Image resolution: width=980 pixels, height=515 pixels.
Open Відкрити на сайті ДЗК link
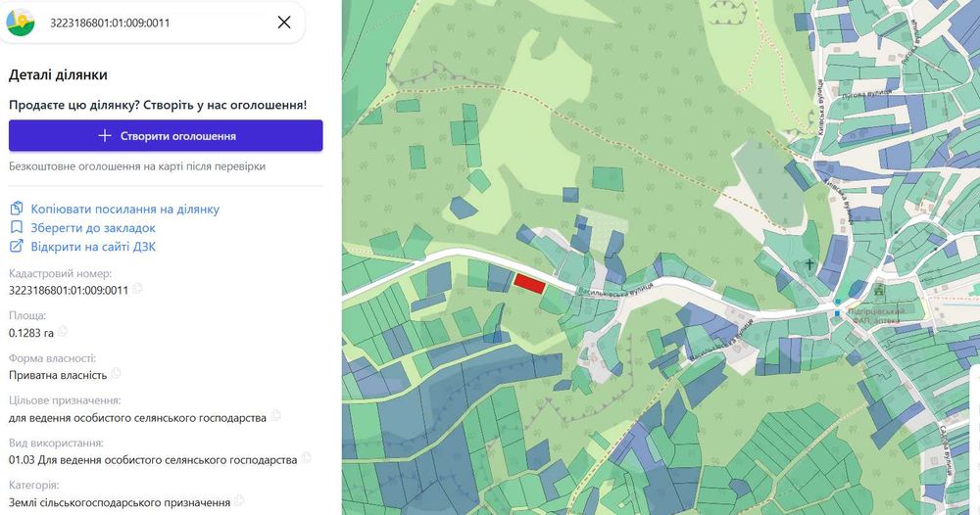[x=93, y=247]
